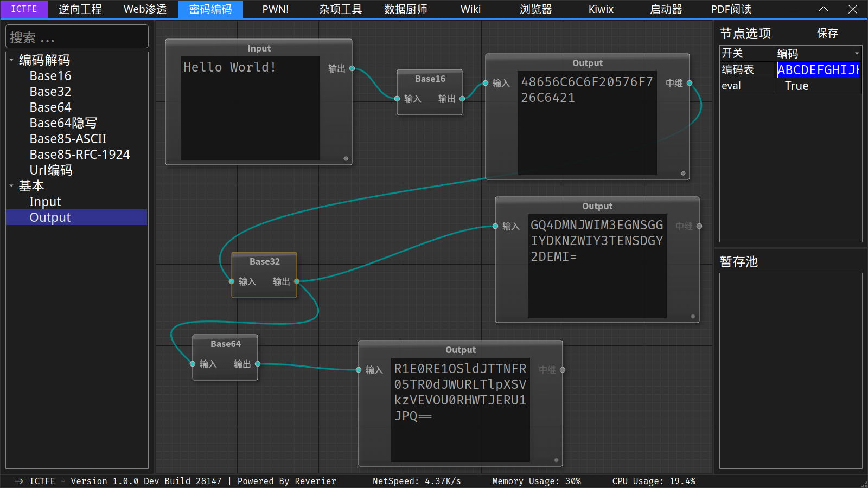
Task: Open the 数据厨师 tab
Action: point(406,9)
